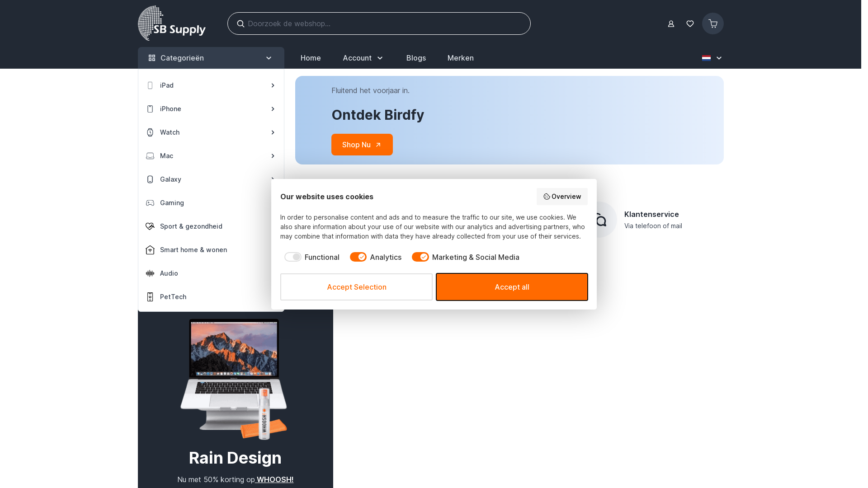Expand the Categorieën dropdown
868x488 pixels.
pyautogui.click(x=211, y=58)
